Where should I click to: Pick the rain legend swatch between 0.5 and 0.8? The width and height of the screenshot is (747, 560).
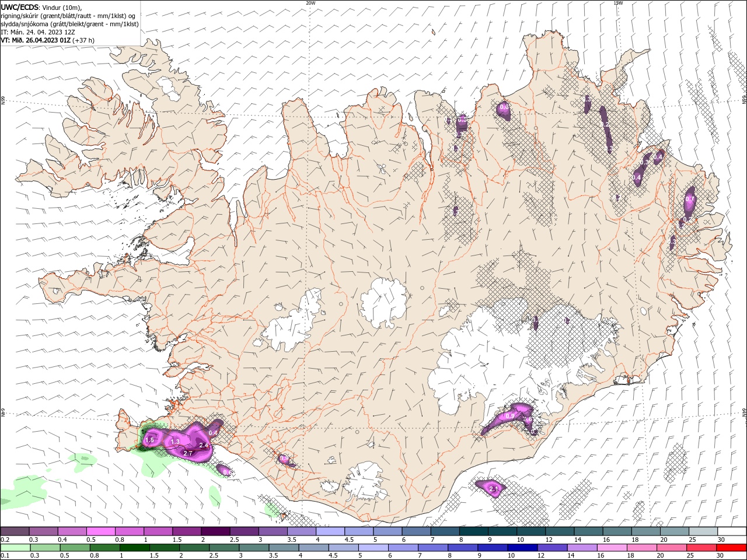[74, 548]
